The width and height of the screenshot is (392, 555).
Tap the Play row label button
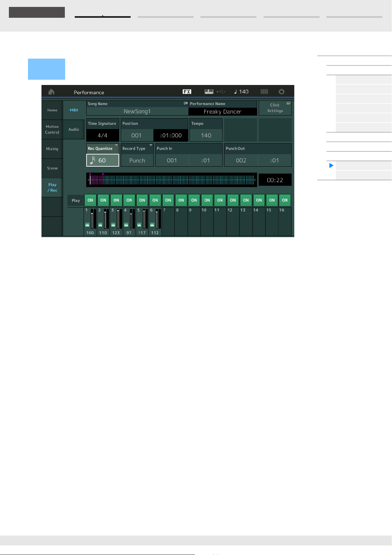click(x=76, y=200)
